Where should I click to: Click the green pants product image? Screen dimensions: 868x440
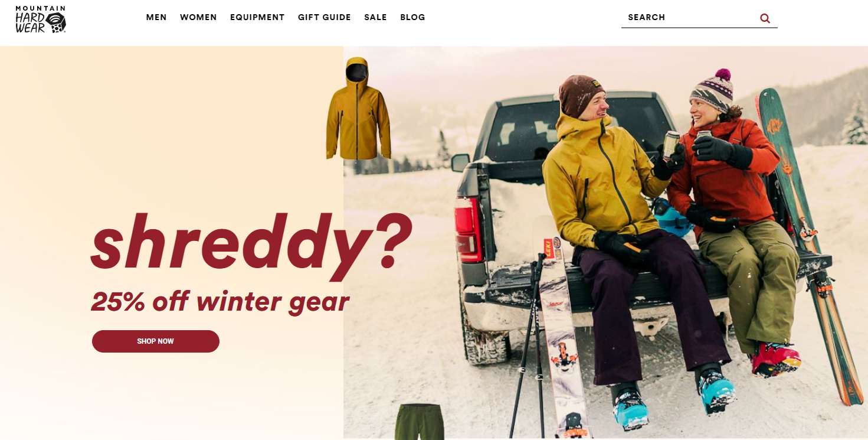point(419,422)
